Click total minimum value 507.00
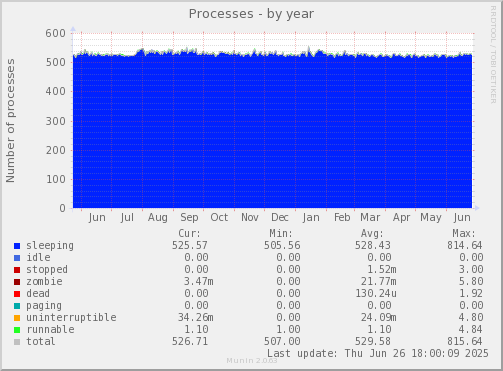 [x=282, y=341]
